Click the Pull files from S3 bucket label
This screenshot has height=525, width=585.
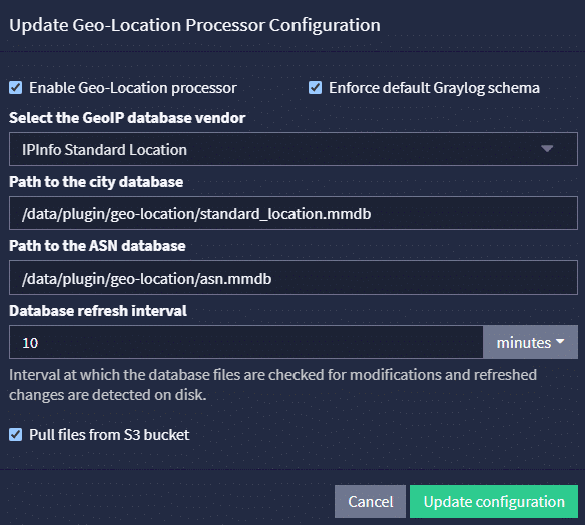(x=109, y=435)
